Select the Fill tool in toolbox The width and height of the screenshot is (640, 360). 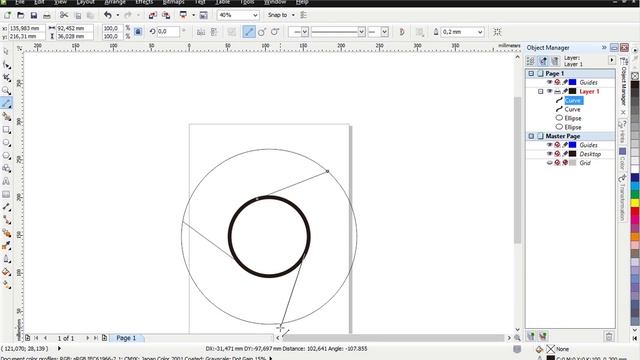click(x=6, y=272)
